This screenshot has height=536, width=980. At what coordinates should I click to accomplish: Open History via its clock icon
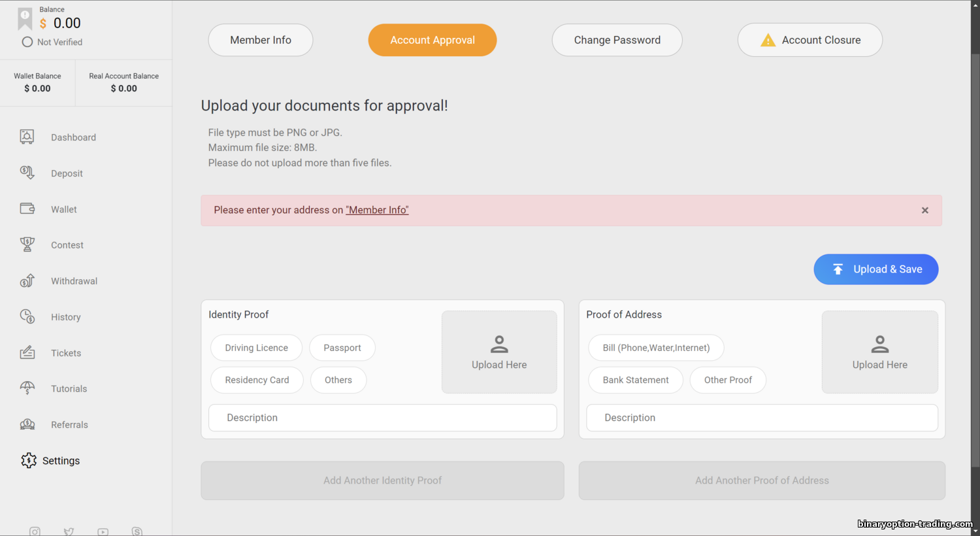(x=27, y=316)
